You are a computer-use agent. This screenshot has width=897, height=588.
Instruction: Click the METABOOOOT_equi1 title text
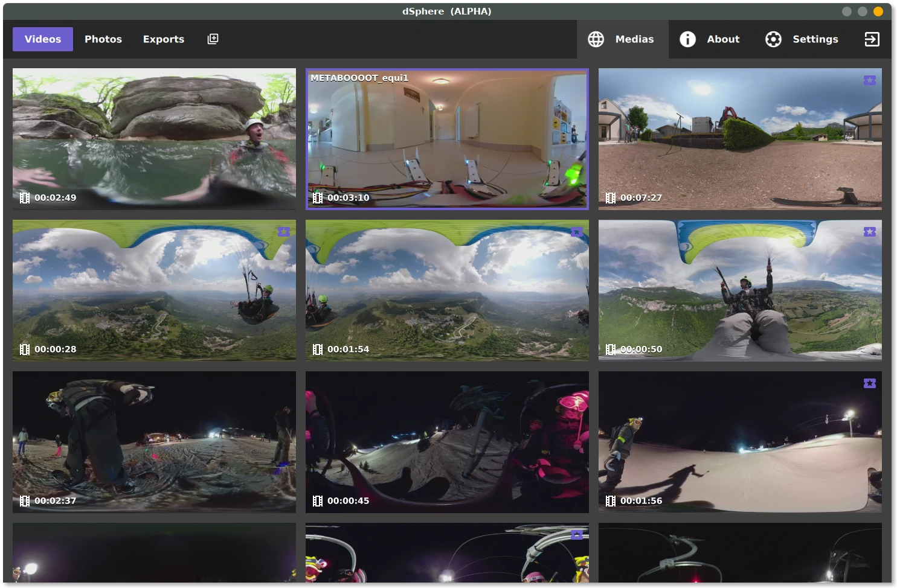tap(359, 78)
